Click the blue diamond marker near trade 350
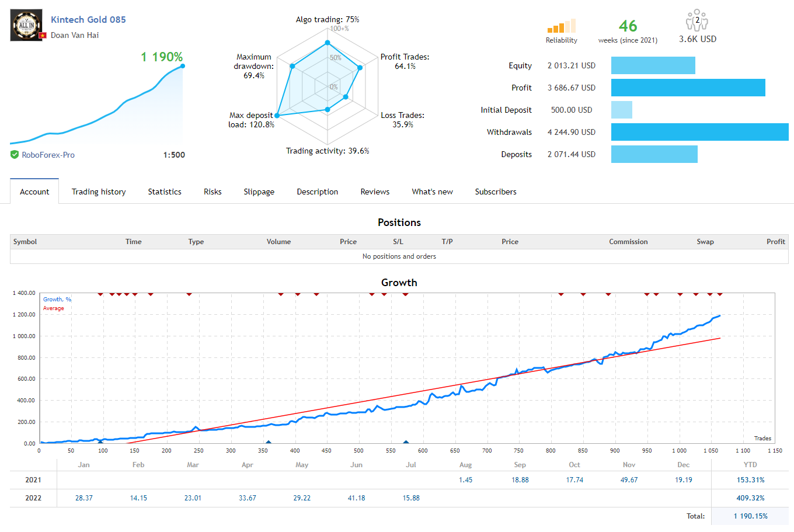 268,443
